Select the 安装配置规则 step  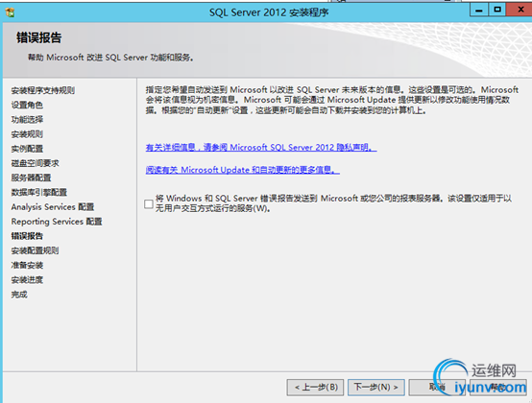tap(35, 250)
